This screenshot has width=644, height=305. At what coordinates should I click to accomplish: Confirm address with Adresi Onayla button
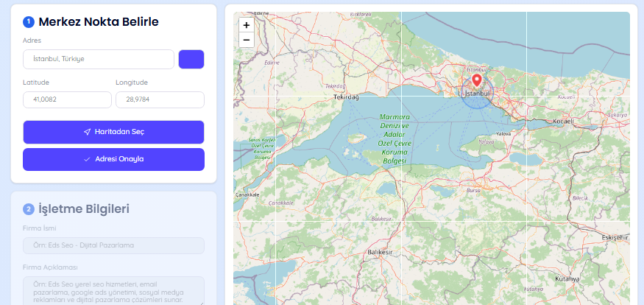[x=113, y=159]
